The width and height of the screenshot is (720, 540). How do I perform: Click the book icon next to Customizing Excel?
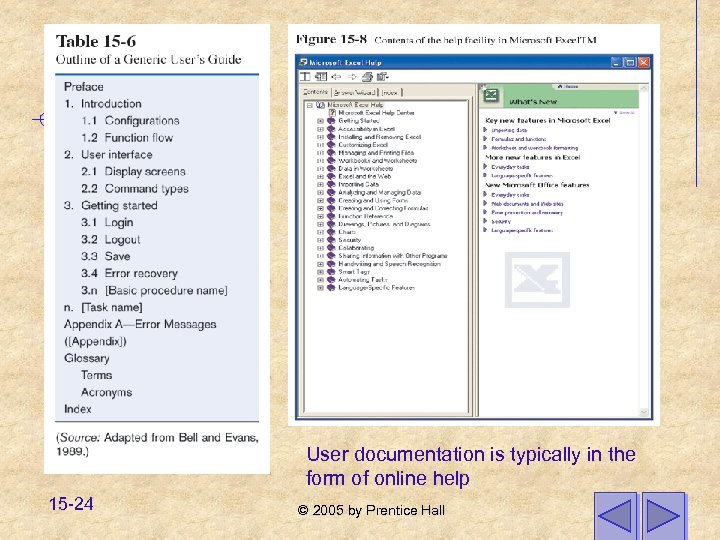point(331,145)
